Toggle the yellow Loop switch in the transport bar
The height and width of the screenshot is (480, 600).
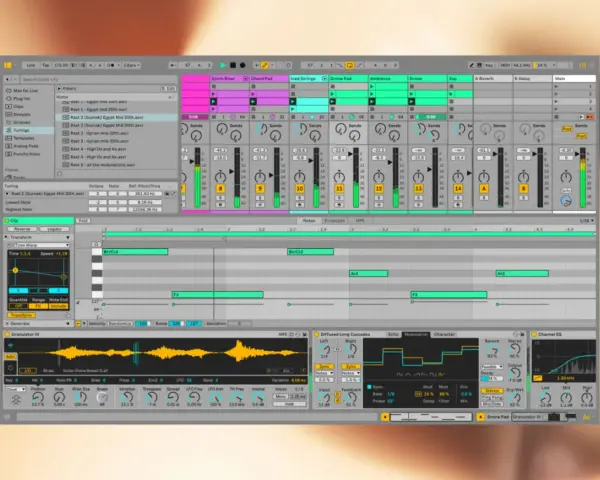pyautogui.click(x=349, y=65)
